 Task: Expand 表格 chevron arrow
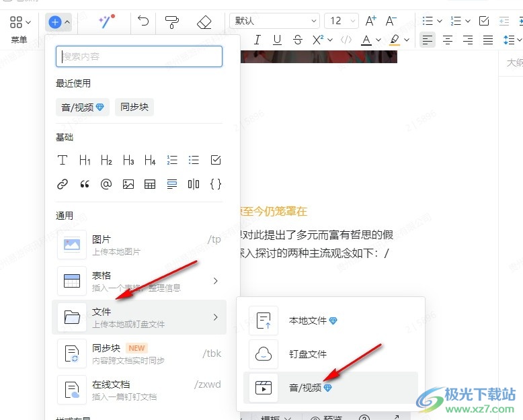(216, 281)
